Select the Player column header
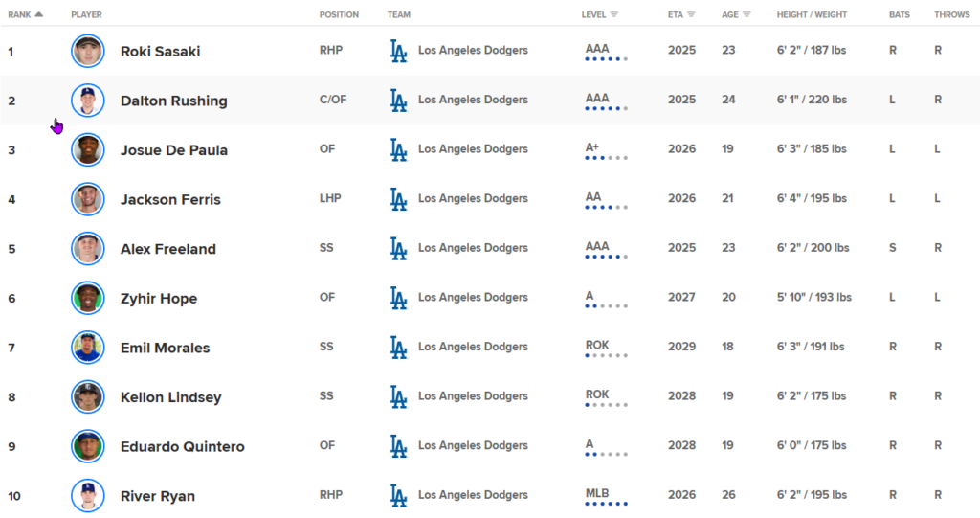The height and width of the screenshot is (518, 980). tap(86, 15)
